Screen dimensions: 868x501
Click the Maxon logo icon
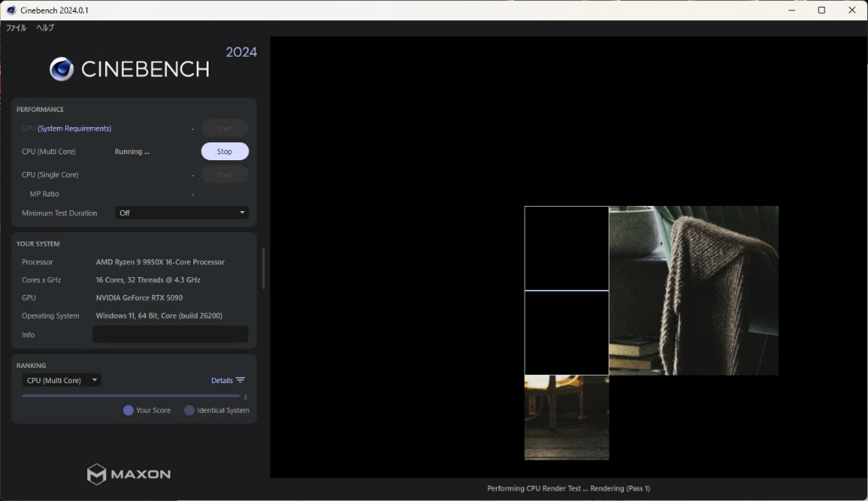coord(97,475)
